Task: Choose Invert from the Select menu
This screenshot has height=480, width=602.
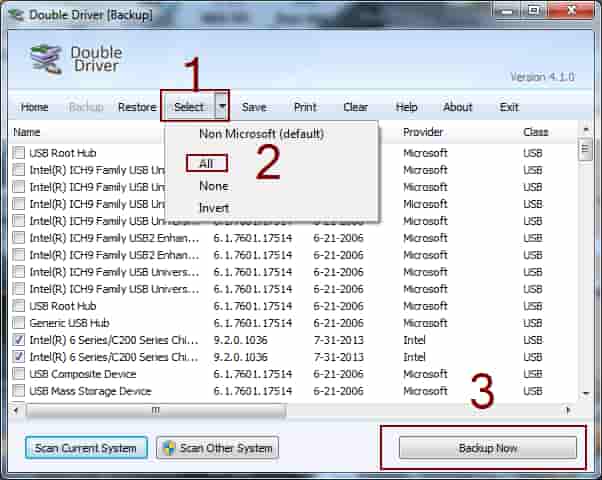Action: 214,208
